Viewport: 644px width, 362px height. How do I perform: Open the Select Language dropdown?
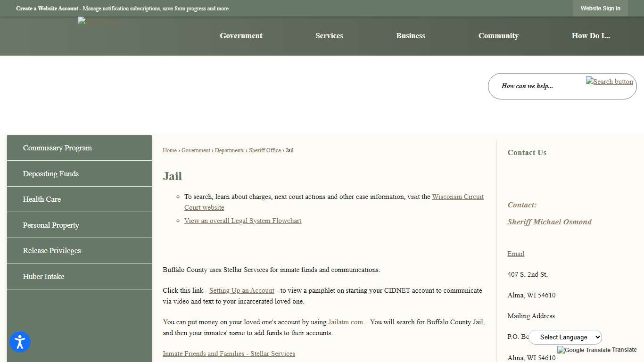pyautogui.click(x=565, y=337)
